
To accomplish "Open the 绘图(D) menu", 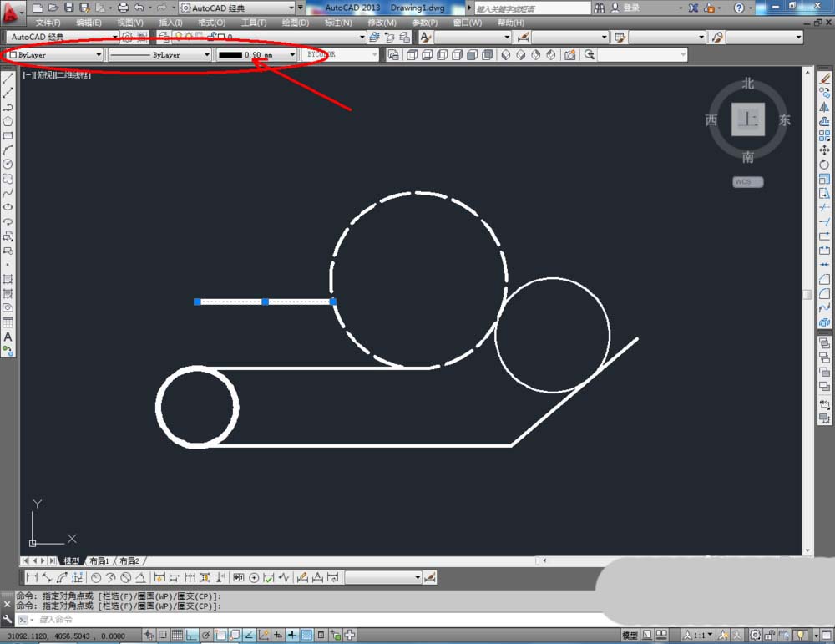I will 295,23.
